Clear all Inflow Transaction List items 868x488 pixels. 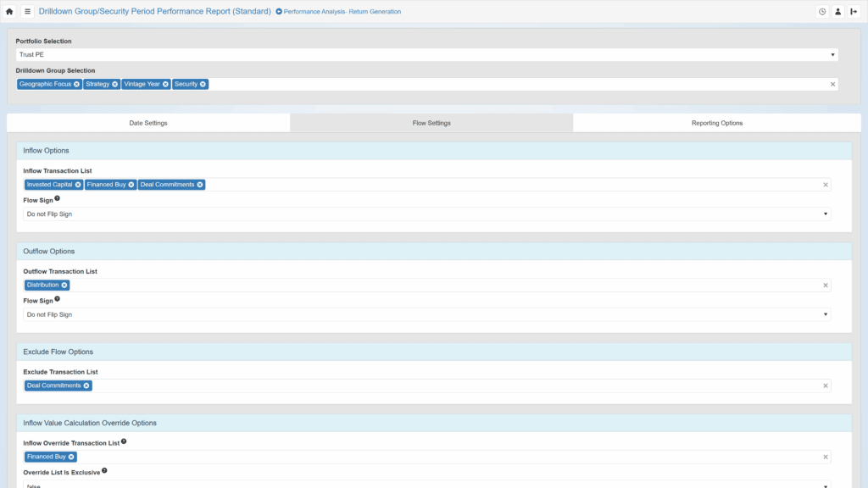826,185
